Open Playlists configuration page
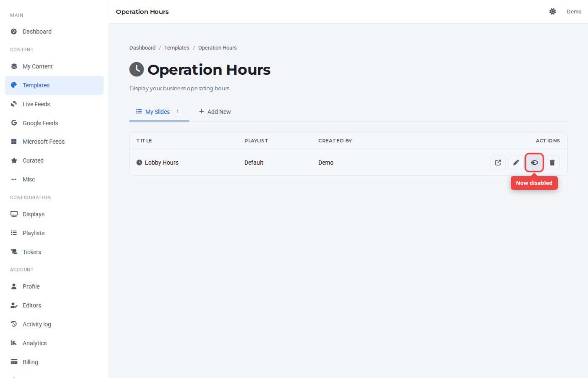588x378 pixels. 54,233
